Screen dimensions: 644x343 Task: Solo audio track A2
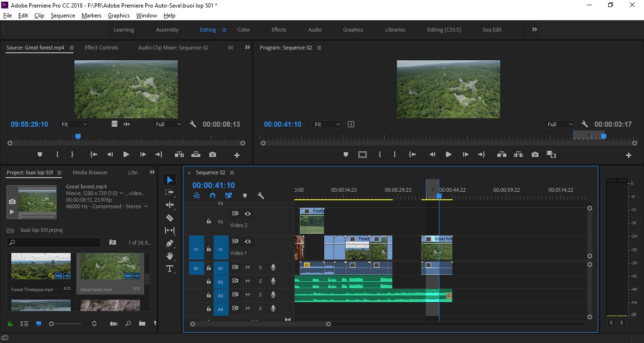click(260, 281)
